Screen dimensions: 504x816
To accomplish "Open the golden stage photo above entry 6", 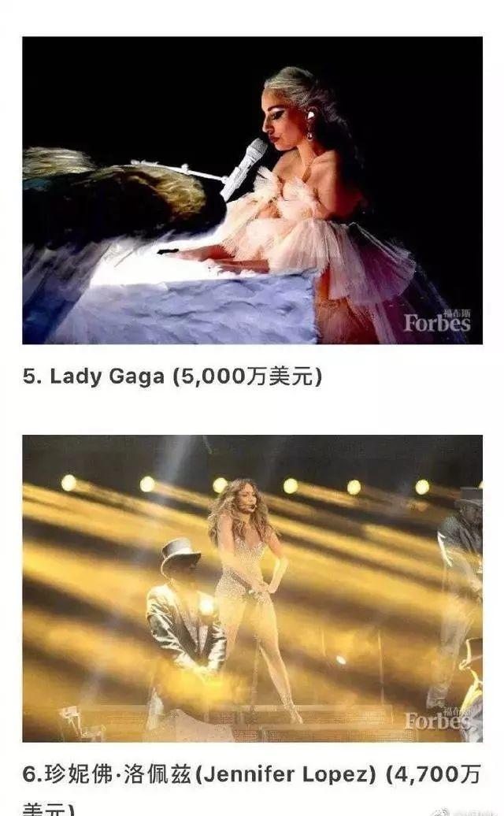I will 252,588.
